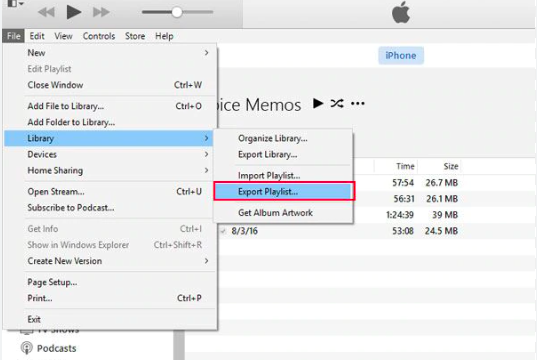
Task: Expand the New submenu
Action: point(110,53)
